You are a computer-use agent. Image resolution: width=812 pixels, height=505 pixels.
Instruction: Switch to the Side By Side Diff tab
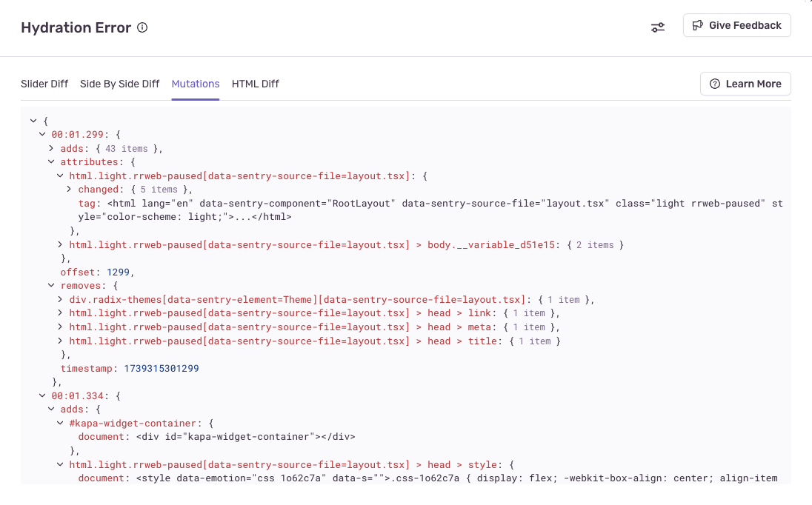point(119,84)
